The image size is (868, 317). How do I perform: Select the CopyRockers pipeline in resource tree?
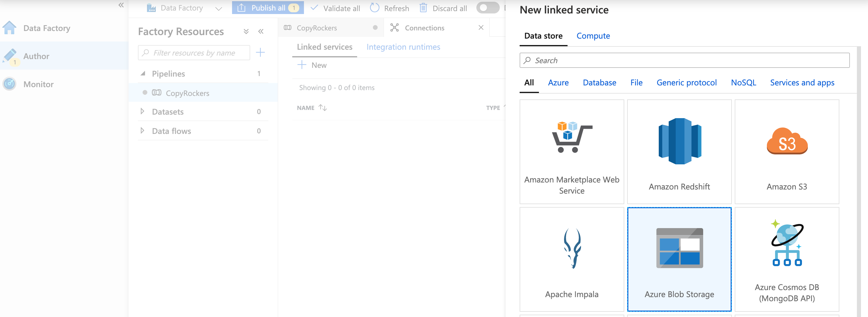[203, 93]
